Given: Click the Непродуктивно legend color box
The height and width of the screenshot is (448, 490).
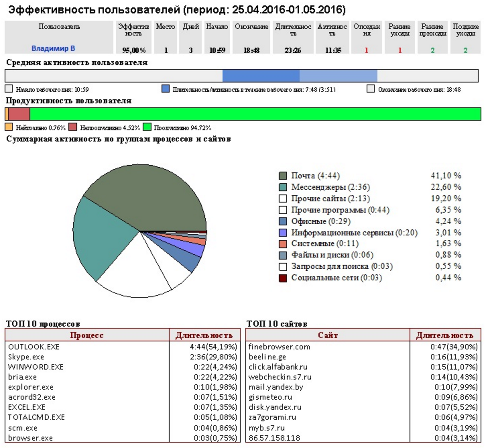Looking at the screenshot, I should [x=72, y=127].
